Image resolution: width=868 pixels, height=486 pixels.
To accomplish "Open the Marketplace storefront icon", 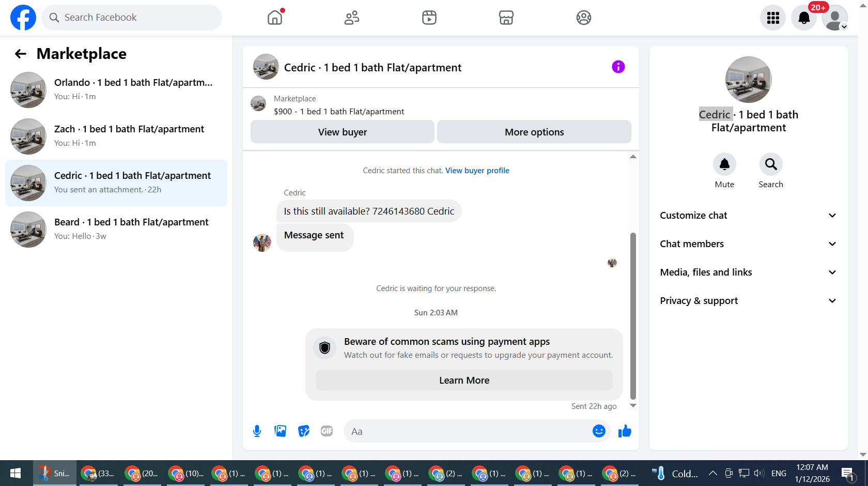I will click(x=506, y=18).
